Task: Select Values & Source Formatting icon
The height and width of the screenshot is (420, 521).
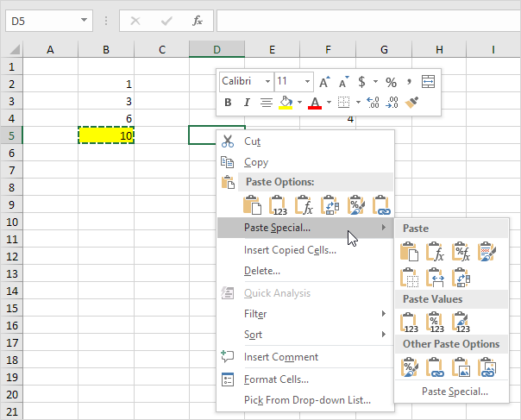Action: (461, 322)
